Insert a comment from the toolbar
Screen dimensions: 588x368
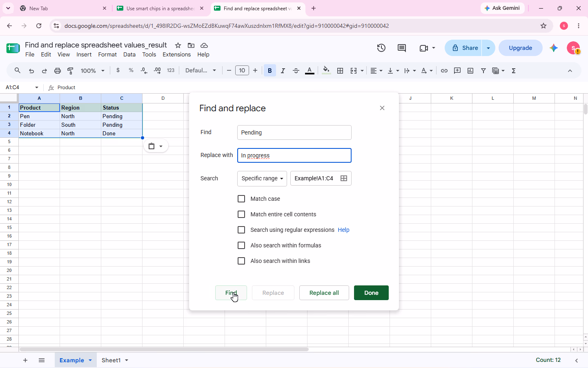[x=457, y=71]
